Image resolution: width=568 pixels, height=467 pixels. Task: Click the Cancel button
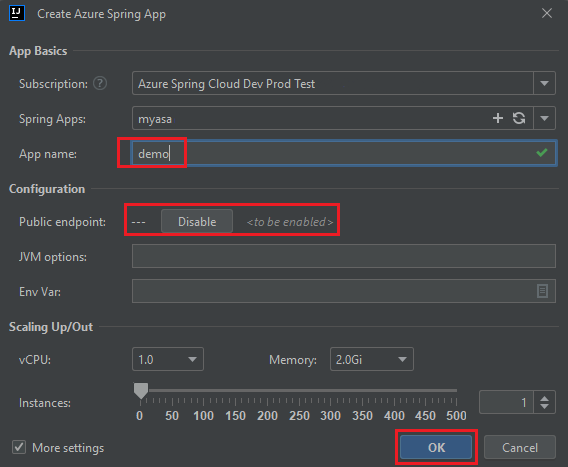click(520, 447)
